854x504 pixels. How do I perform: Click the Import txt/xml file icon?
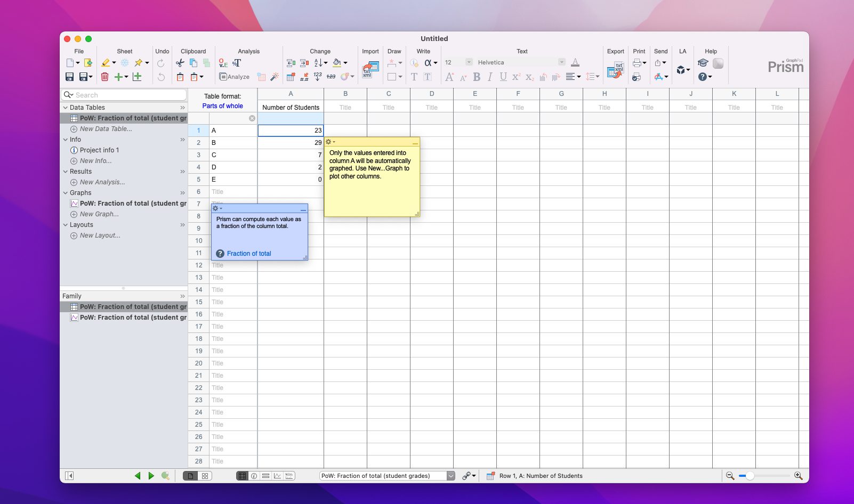click(x=370, y=69)
